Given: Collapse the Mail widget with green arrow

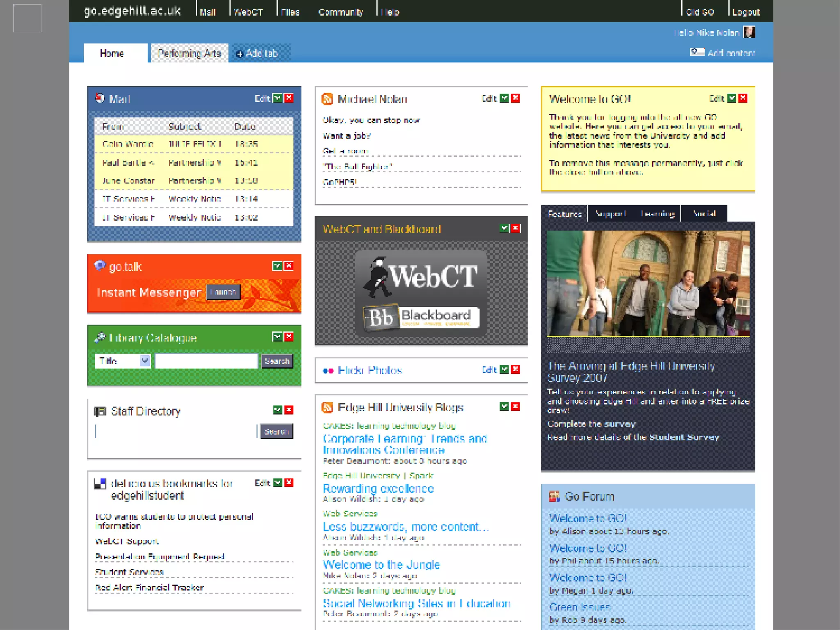Looking at the screenshot, I should click(x=278, y=98).
